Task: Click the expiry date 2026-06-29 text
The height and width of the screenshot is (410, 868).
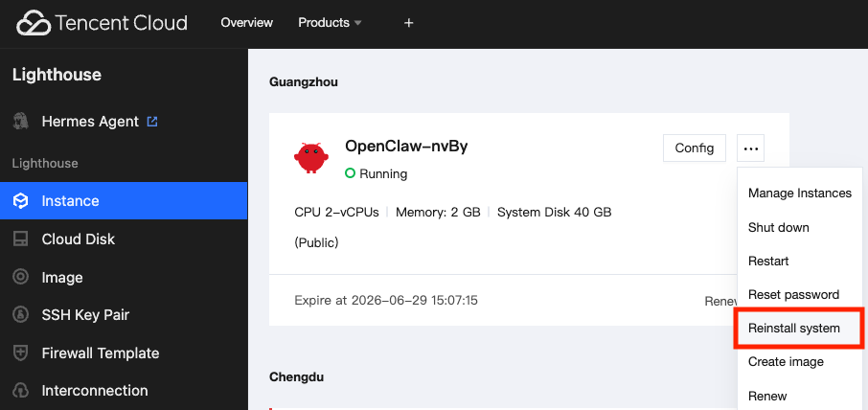Action: click(386, 301)
